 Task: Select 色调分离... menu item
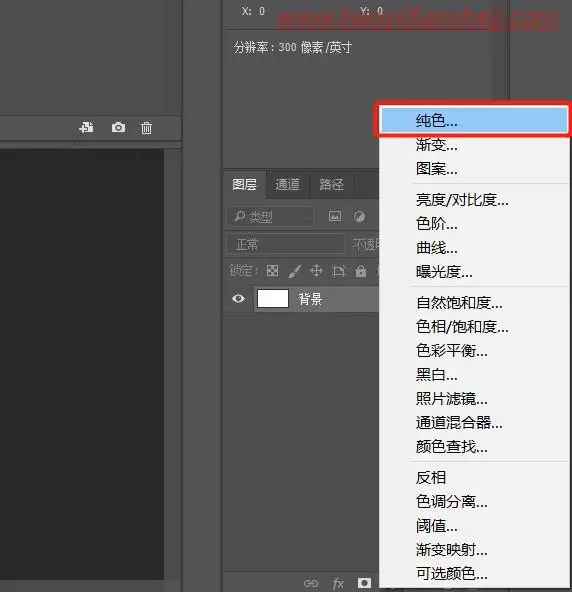point(474,502)
